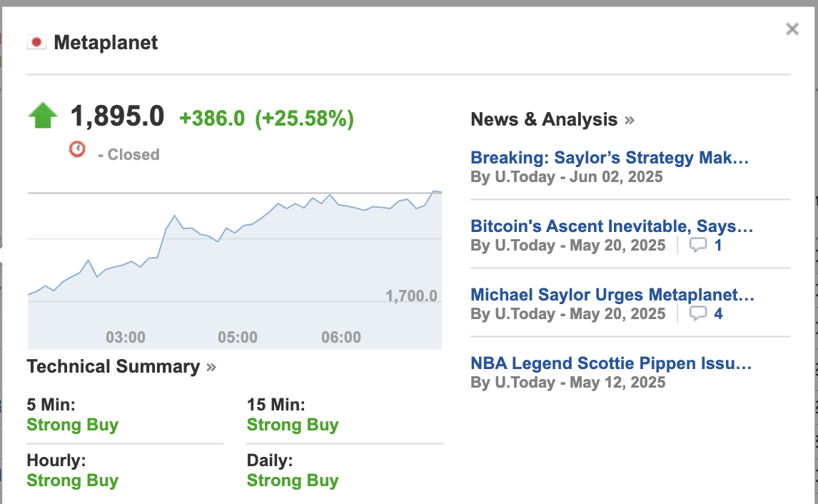Close the Metaplanet popup
Screen dimensions: 818x504
[x=792, y=29]
